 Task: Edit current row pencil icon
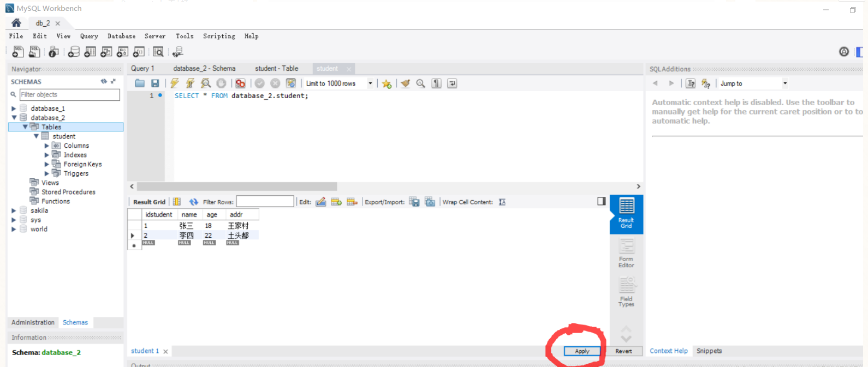click(321, 202)
